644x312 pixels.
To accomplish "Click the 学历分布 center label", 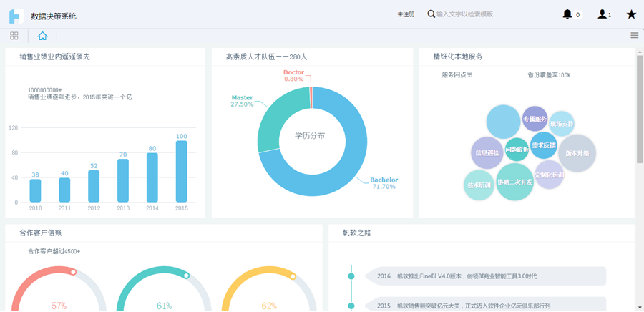I will tap(310, 135).
